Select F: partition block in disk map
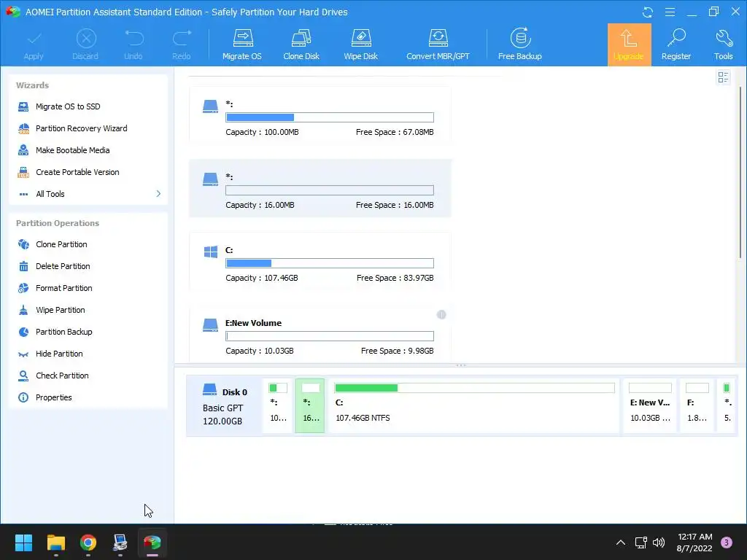Image resolution: width=747 pixels, height=560 pixels. click(697, 405)
